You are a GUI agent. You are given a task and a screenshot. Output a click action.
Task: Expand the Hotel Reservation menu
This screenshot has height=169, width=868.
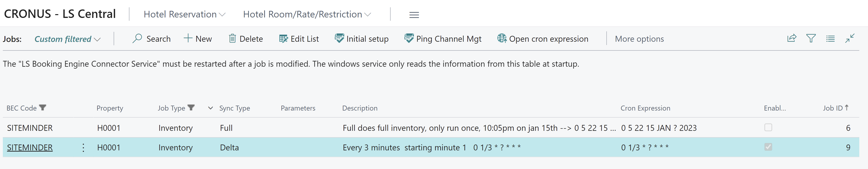tap(184, 14)
